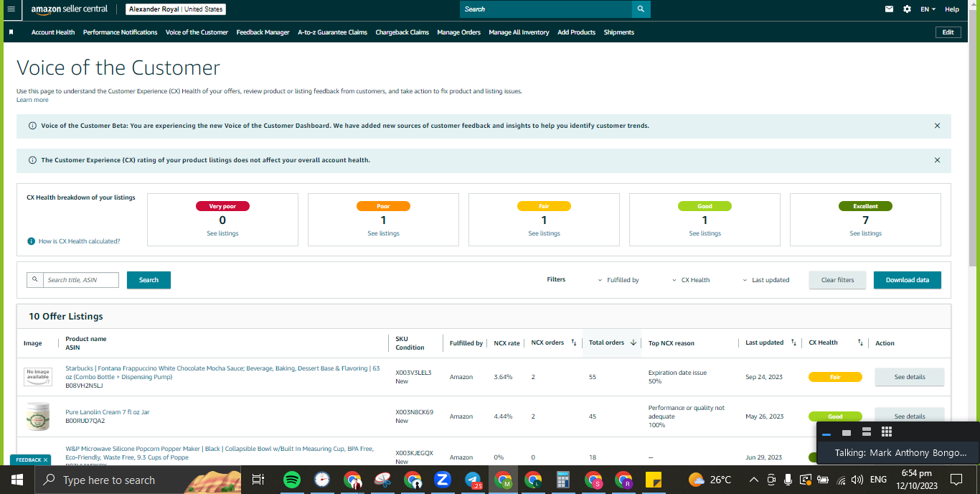Dismiss the CX rating account health banner
Screen dimensions: 980x494
937,160
